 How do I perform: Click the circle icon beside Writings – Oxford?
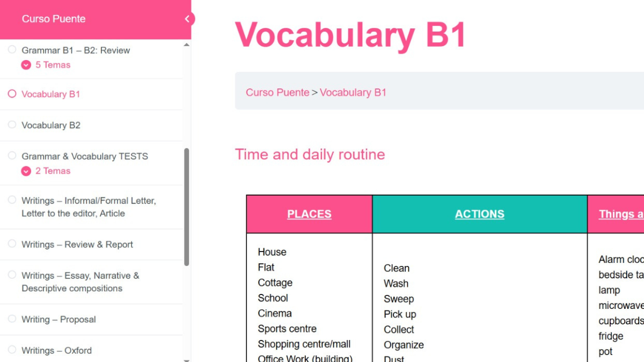(11, 350)
